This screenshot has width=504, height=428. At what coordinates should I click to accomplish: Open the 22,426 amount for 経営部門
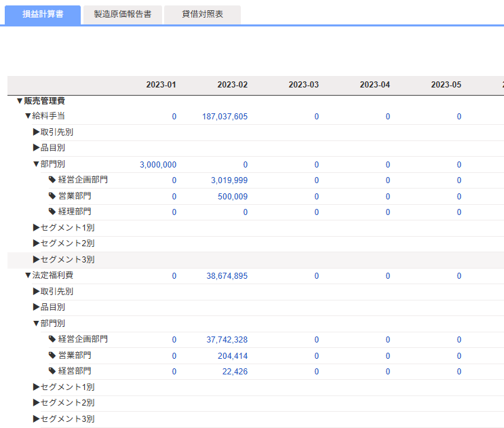coord(235,372)
